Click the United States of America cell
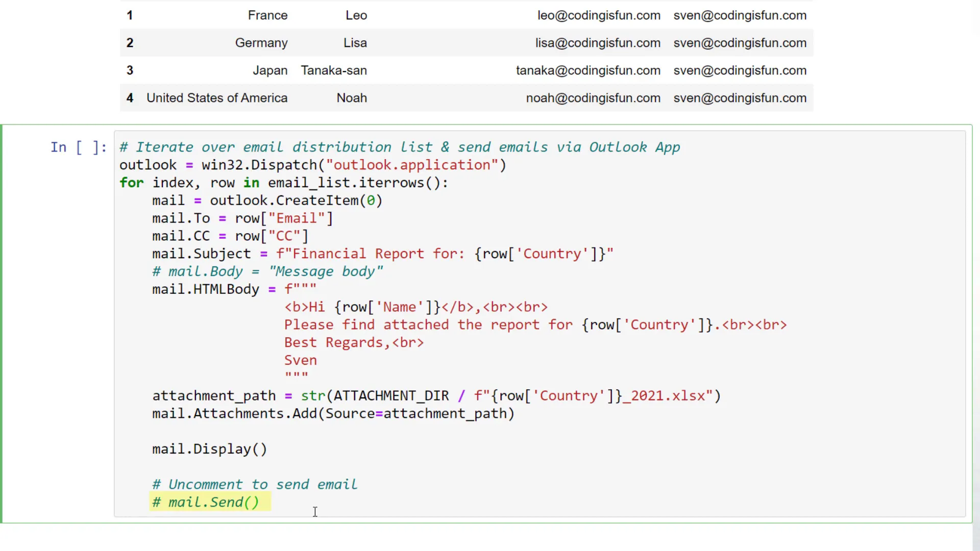The image size is (980, 551). click(x=216, y=98)
